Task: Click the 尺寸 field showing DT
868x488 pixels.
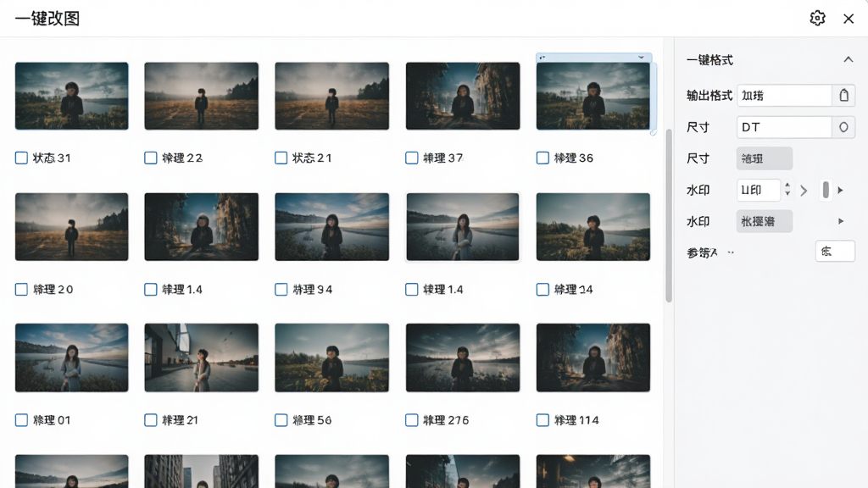Action: (x=784, y=127)
